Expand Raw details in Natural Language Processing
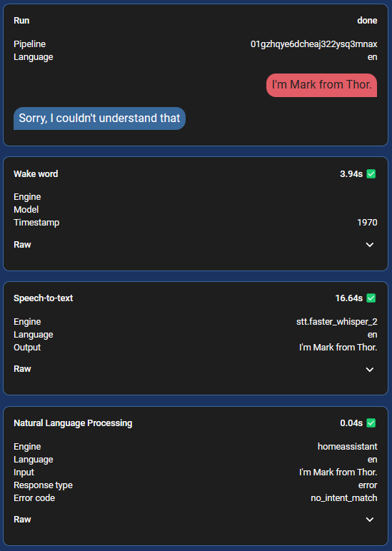This screenshot has height=551, width=392. click(369, 520)
